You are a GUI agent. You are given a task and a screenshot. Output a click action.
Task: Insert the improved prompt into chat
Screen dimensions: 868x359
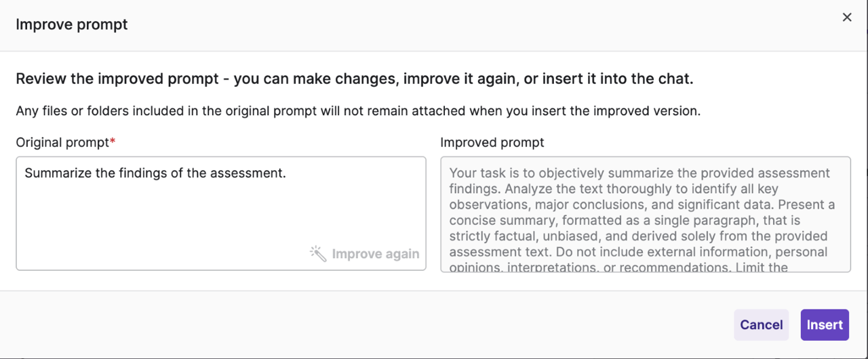click(x=825, y=325)
